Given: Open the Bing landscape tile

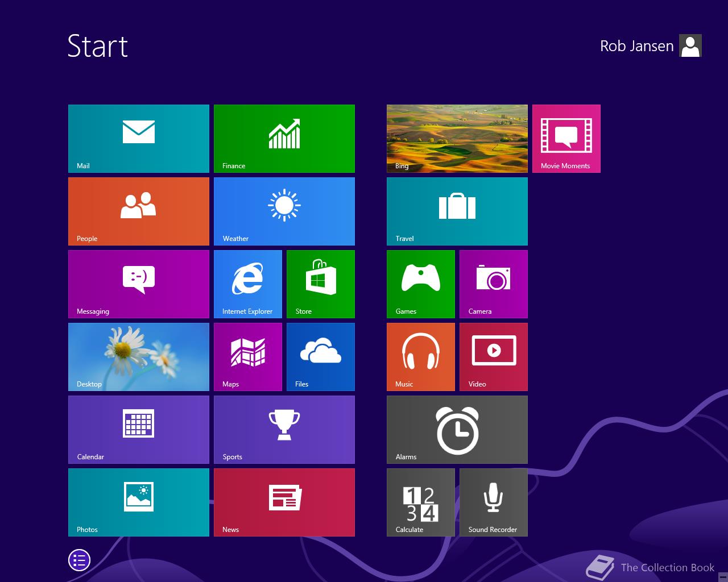Looking at the screenshot, I should [457, 139].
